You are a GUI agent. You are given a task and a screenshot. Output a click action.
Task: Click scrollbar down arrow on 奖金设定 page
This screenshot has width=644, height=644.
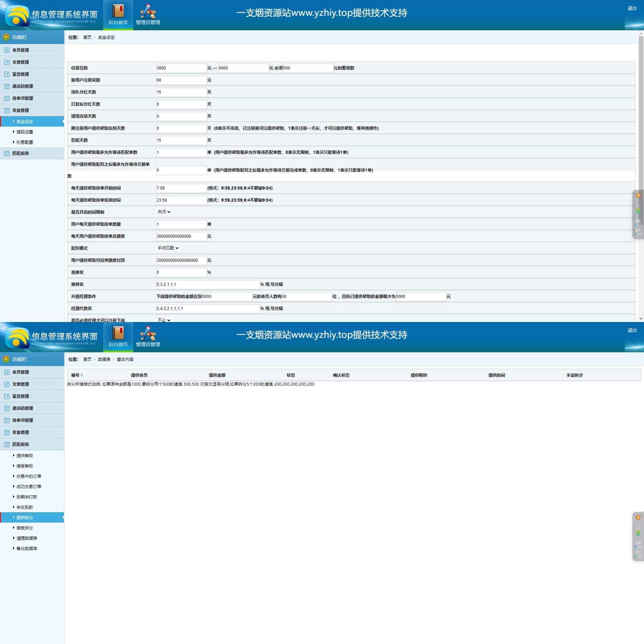point(641,319)
